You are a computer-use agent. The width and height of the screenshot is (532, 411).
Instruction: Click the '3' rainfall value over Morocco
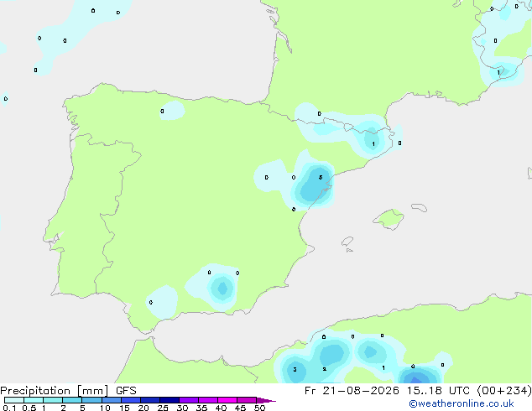coord(295,370)
